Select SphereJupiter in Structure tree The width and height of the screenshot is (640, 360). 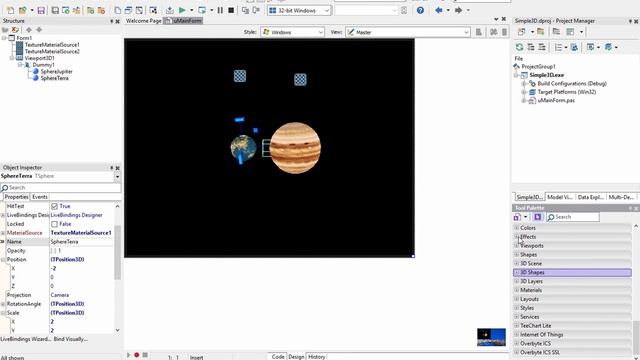coord(56,71)
